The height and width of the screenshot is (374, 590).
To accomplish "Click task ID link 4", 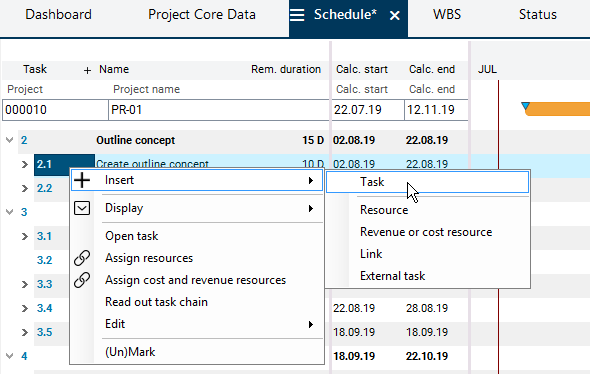I will point(24,356).
